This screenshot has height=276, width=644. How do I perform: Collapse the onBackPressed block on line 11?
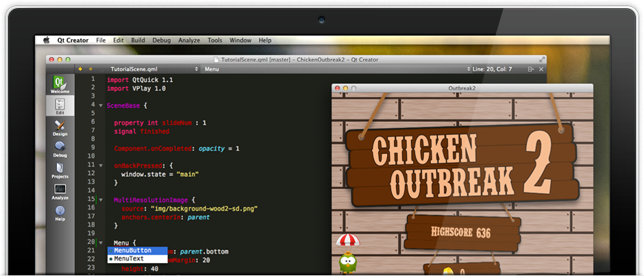[x=101, y=166]
